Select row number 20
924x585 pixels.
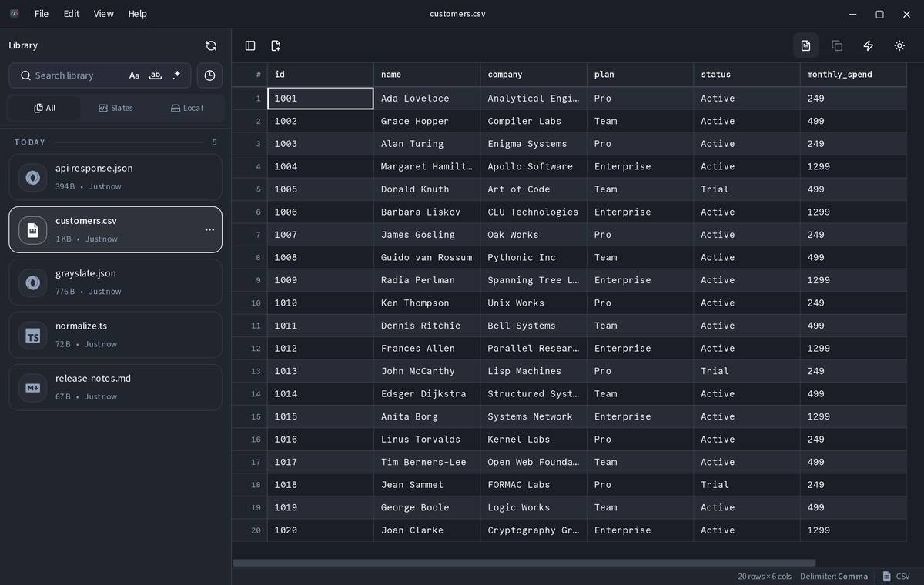tap(249, 530)
